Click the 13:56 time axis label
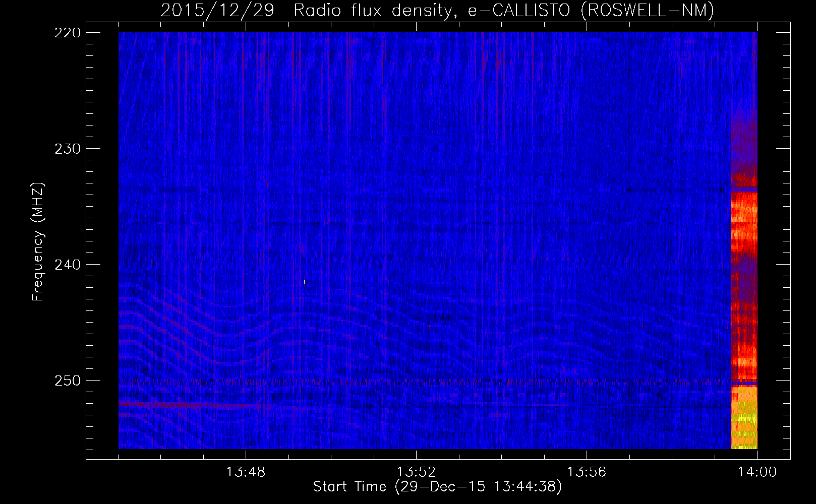Screen dimensions: 816x504 click(587, 472)
